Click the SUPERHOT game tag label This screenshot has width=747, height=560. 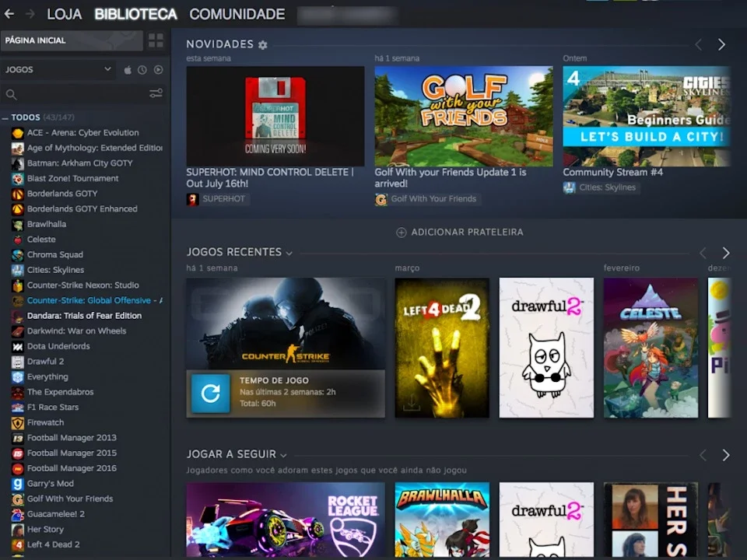tap(223, 199)
